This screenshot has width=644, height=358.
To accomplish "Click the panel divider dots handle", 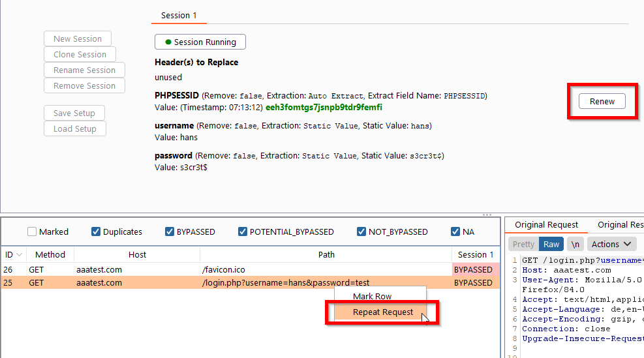I will (487, 215).
